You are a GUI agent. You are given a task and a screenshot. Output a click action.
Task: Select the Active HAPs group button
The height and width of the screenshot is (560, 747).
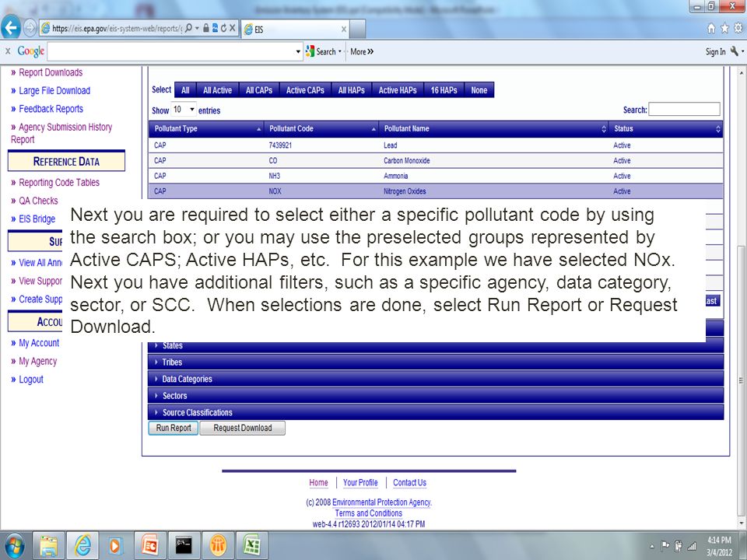coord(398,90)
